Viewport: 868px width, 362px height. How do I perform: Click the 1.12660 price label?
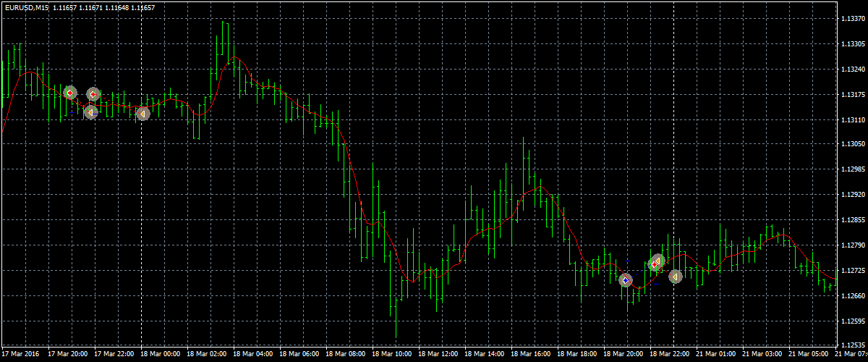click(x=854, y=295)
